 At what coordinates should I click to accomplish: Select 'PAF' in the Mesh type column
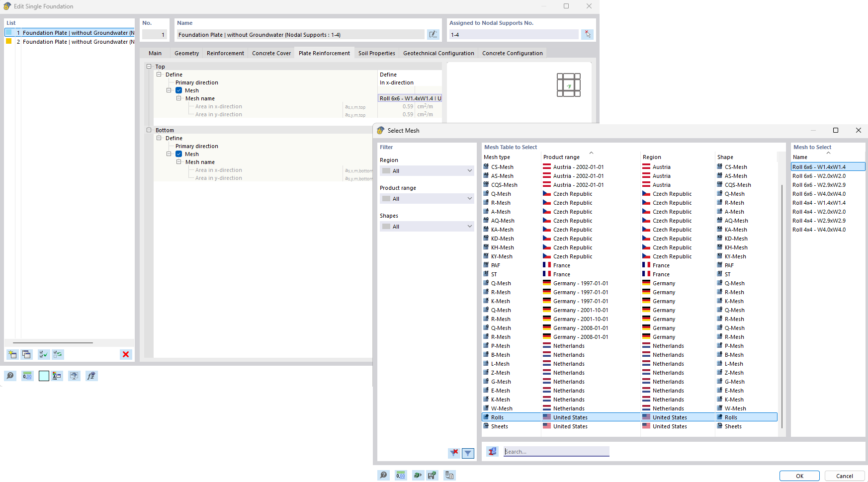pyautogui.click(x=496, y=265)
